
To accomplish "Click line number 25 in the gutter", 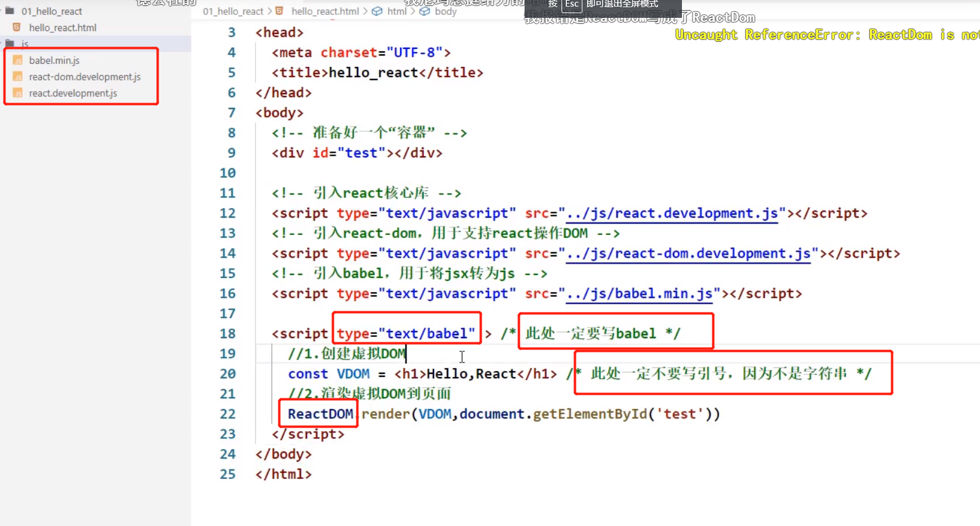I will click(228, 474).
